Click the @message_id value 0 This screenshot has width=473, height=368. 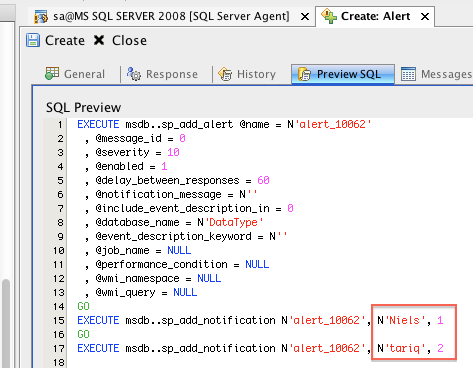click(x=182, y=138)
